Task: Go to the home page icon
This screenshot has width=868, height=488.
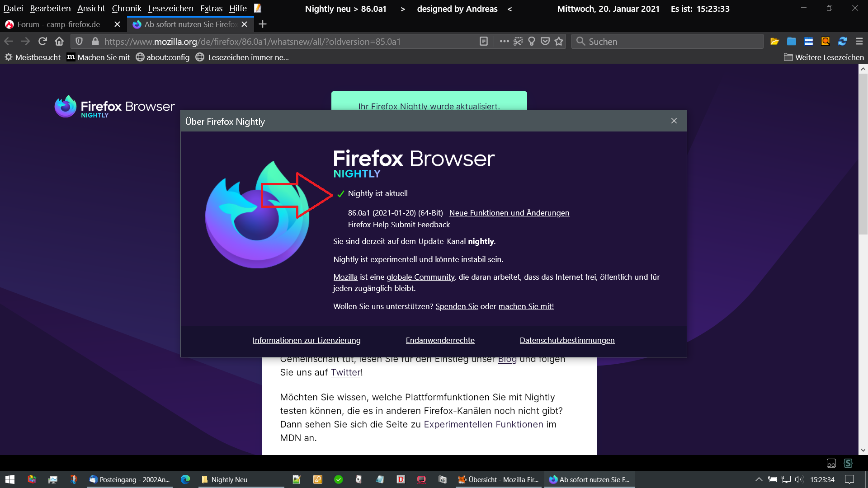Action: pos(59,41)
